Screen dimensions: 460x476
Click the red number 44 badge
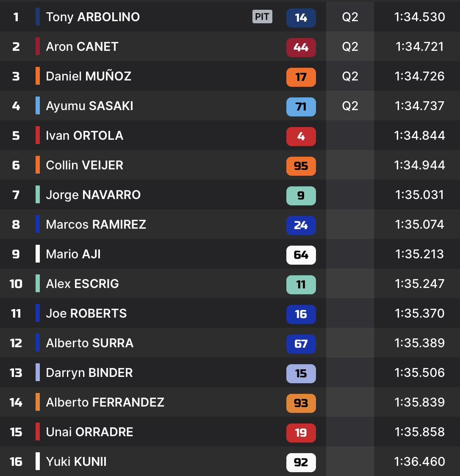[x=301, y=47]
